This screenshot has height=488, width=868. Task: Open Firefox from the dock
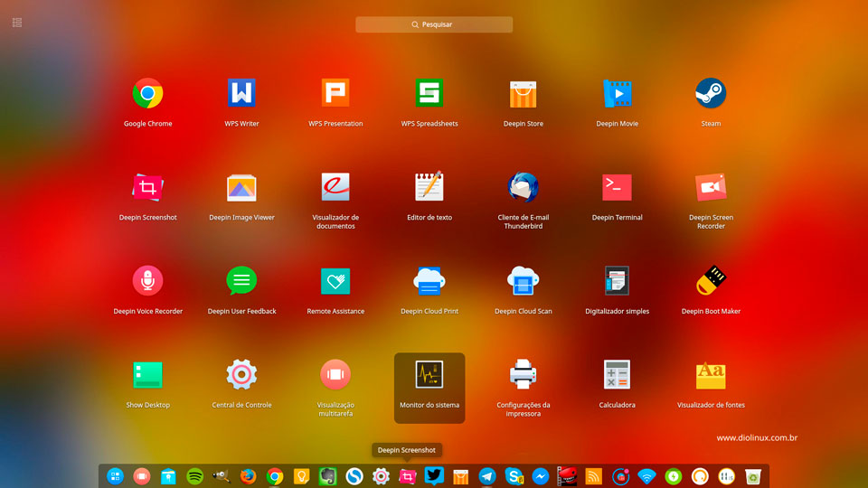(248, 476)
